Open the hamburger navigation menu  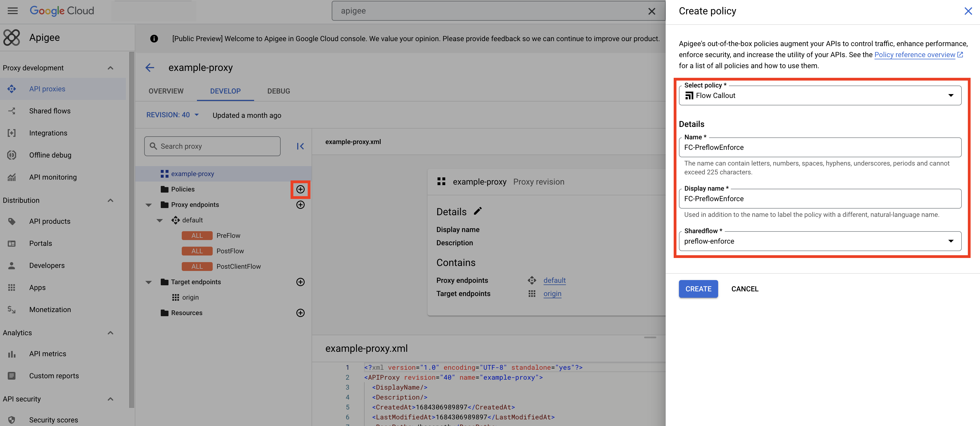tap(12, 11)
